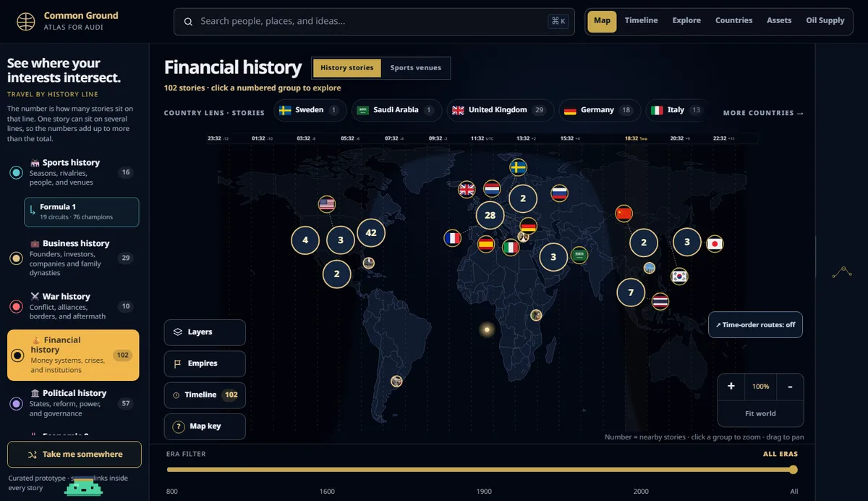
Task: Select the Political history line radio button
Action: pyautogui.click(x=16, y=403)
